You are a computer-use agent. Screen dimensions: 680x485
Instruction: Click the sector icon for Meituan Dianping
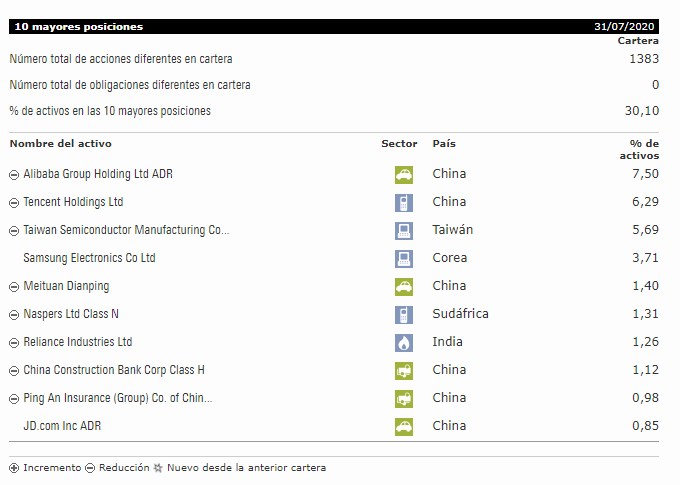click(x=404, y=287)
